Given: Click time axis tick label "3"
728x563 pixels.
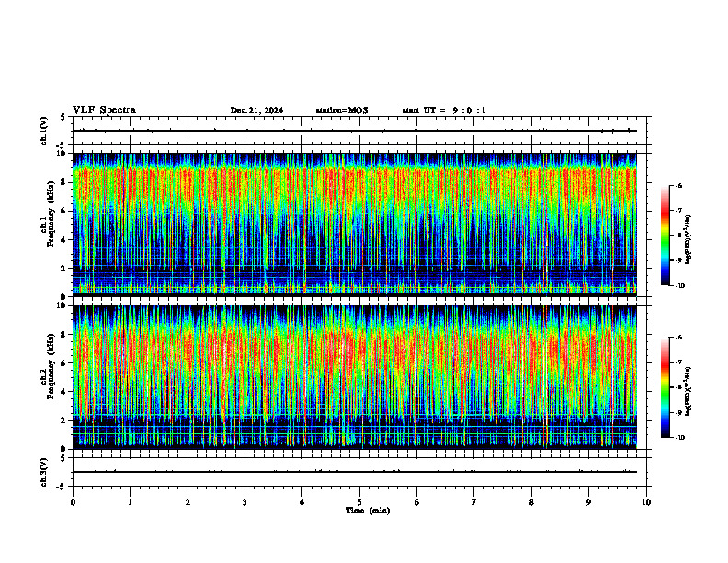Looking at the screenshot, I should (245, 502).
